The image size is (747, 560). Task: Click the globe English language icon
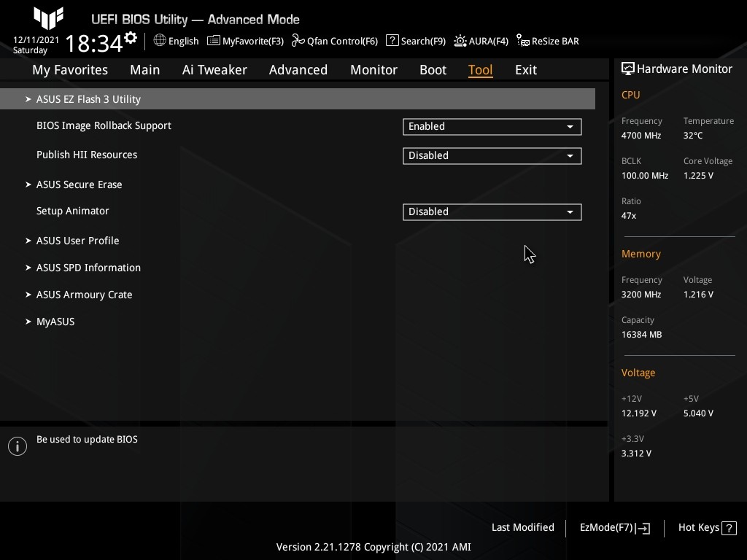coord(160,41)
